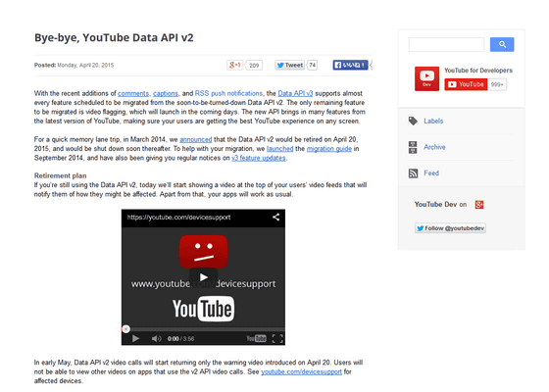Screen dimensions: 549x392
Task: Click the video progress scrubber handle
Action: point(126,329)
